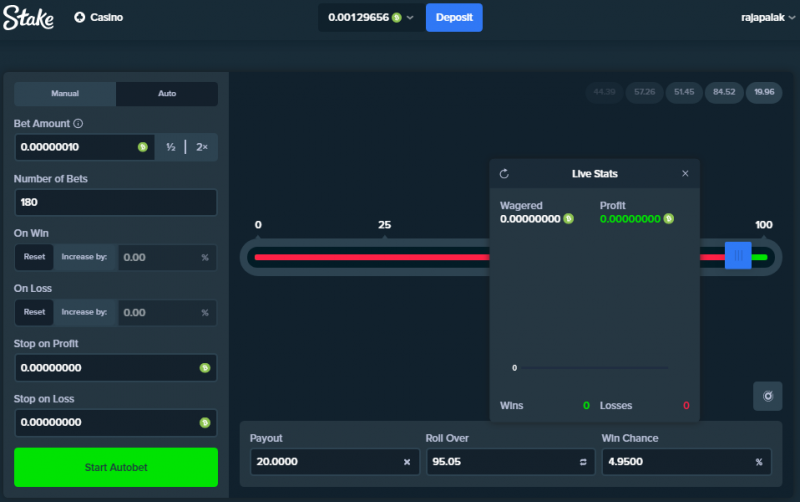Viewport: 800px width, 502px height.
Task: Click the Profit coin icon in Live Stats
Action: click(x=668, y=219)
